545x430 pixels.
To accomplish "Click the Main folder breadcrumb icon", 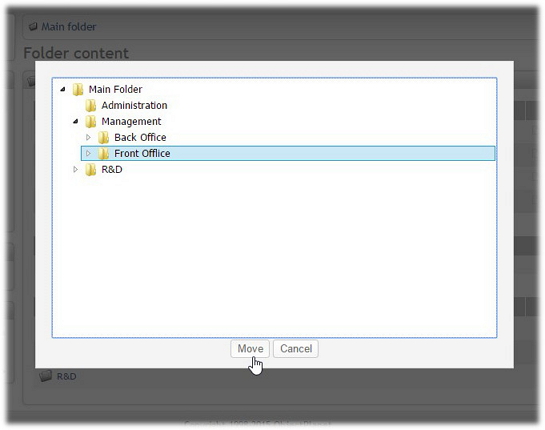I will coord(33,26).
